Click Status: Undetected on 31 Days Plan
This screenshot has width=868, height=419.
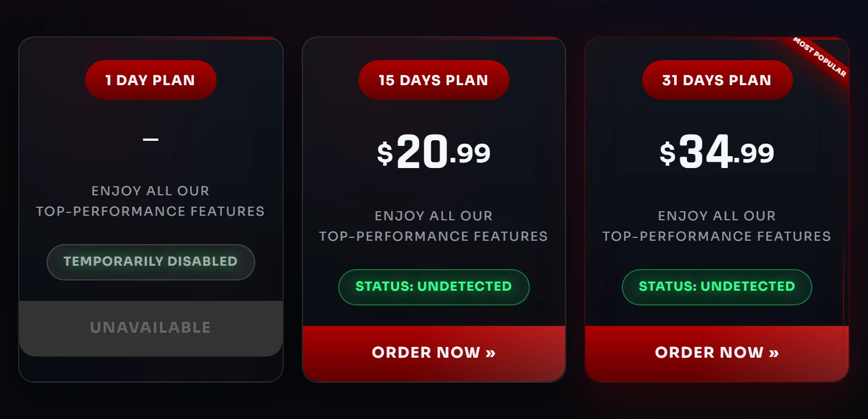pos(717,287)
